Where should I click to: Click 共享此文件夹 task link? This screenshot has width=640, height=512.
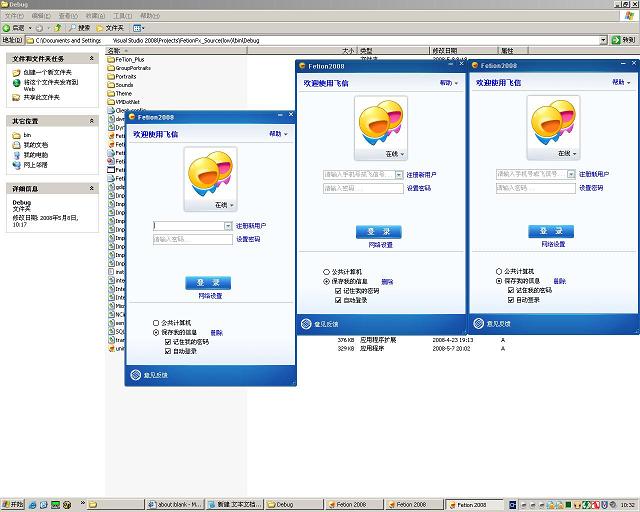(41, 97)
